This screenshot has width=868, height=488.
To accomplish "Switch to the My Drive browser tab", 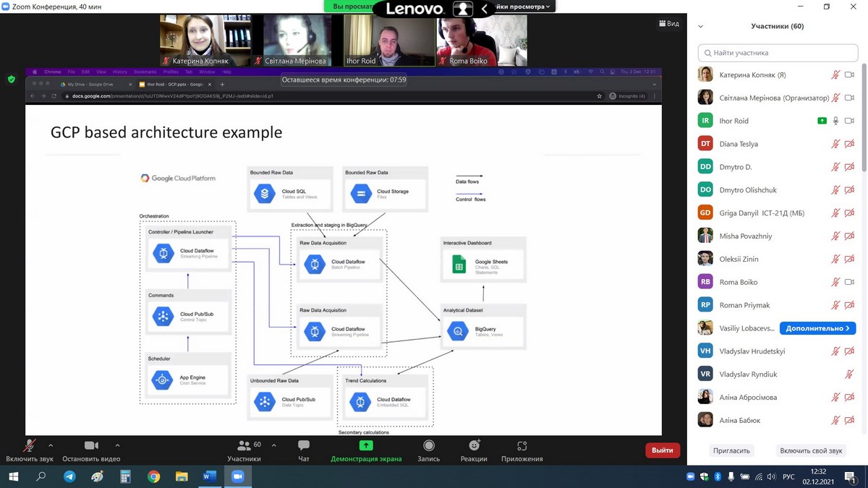I will (90, 85).
